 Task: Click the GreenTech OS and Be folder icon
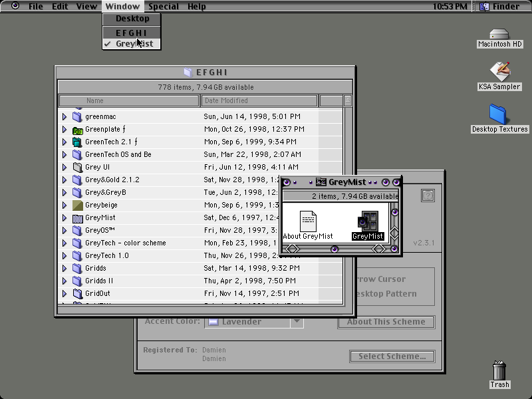(x=77, y=155)
